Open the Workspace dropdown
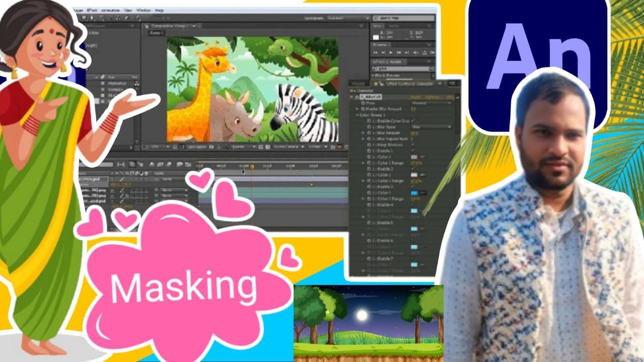This screenshot has height=362, width=644. 348,18
